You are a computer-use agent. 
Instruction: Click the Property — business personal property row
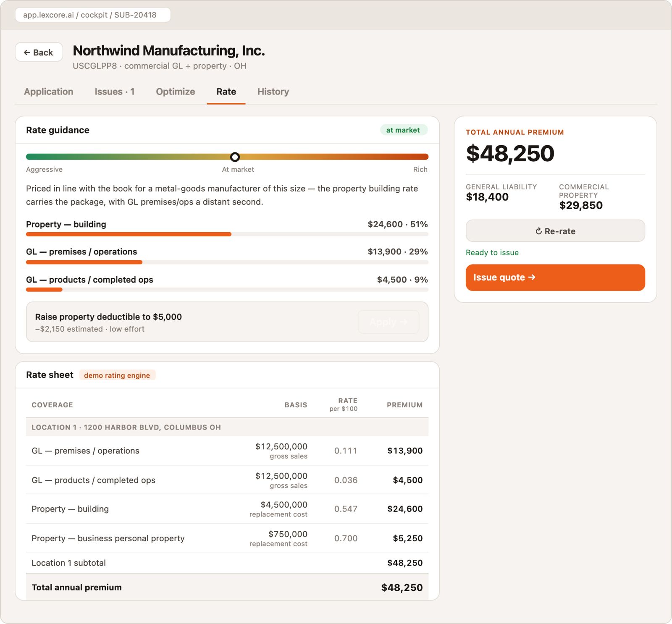click(x=227, y=538)
